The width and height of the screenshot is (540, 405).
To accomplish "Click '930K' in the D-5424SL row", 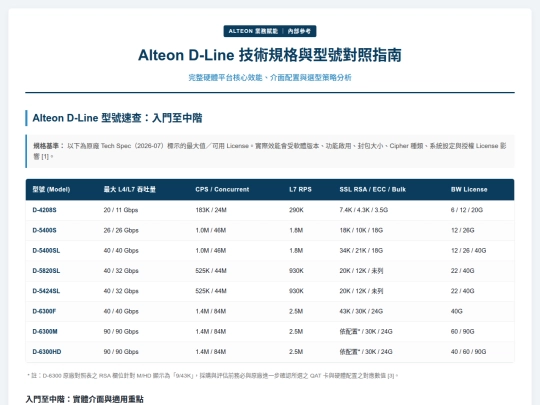I will point(296,291).
